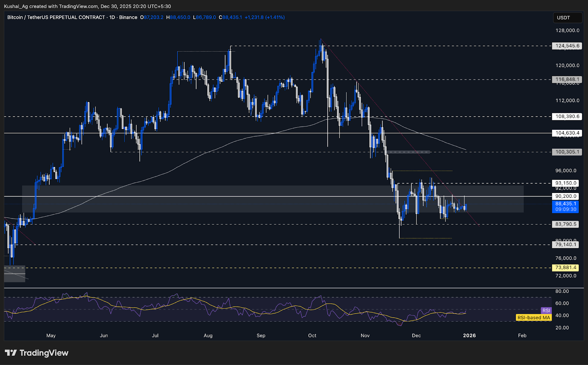Click the 104,630.4 price level label
The image size is (588, 365).
[x=566, y=133]
